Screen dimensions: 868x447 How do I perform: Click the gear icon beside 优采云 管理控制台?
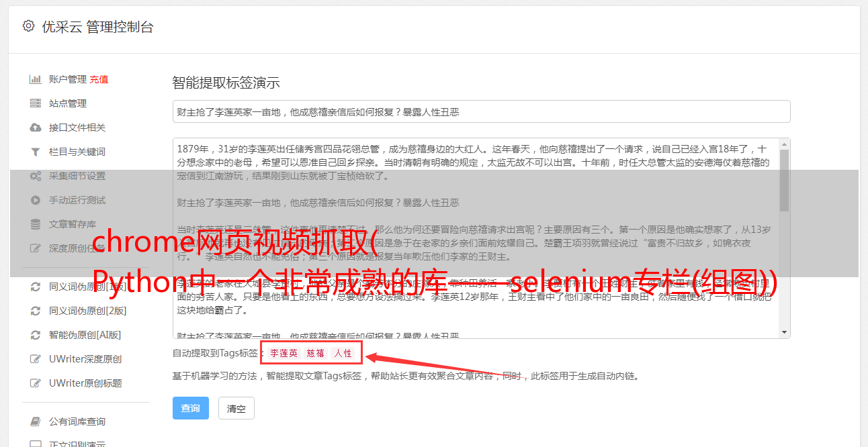tap(28, 26)
